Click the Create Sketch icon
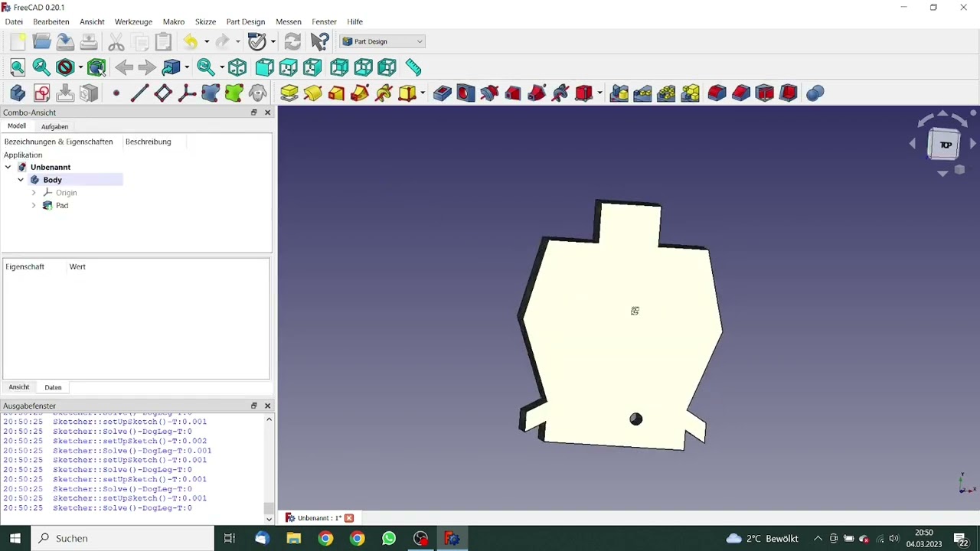980x551 pixels. 41,93
